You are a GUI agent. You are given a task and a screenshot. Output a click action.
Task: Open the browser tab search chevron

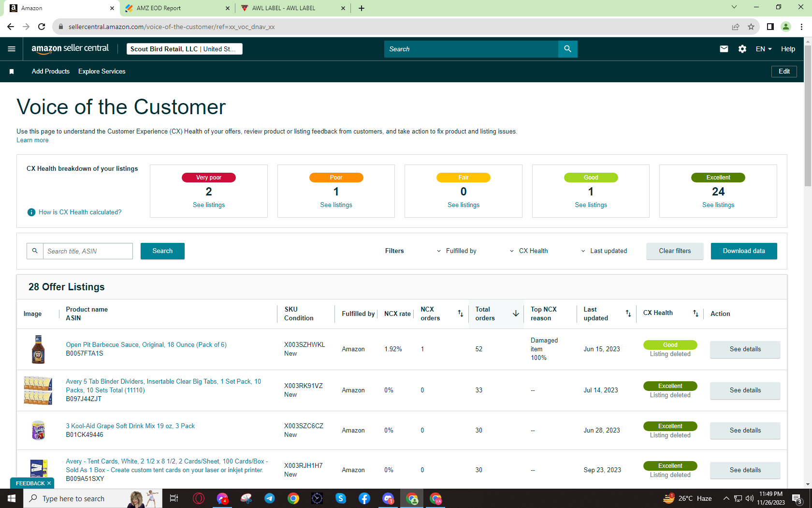click(734, 7)
